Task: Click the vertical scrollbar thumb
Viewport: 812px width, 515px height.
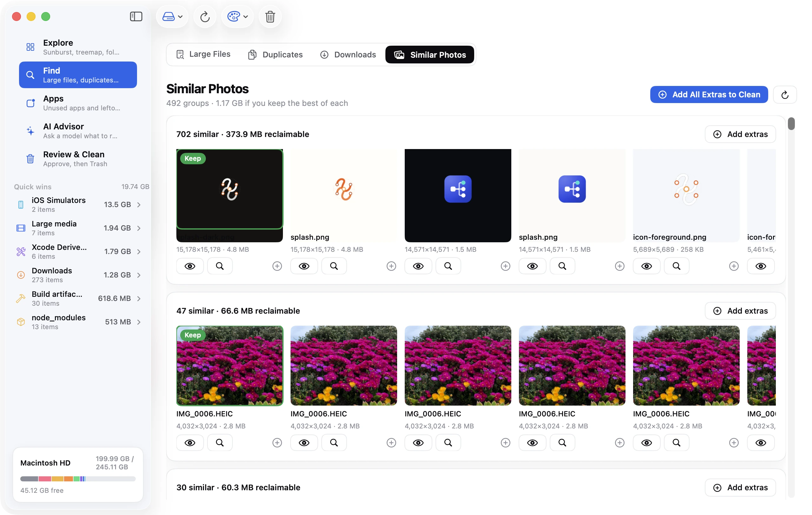Action: 791,123
